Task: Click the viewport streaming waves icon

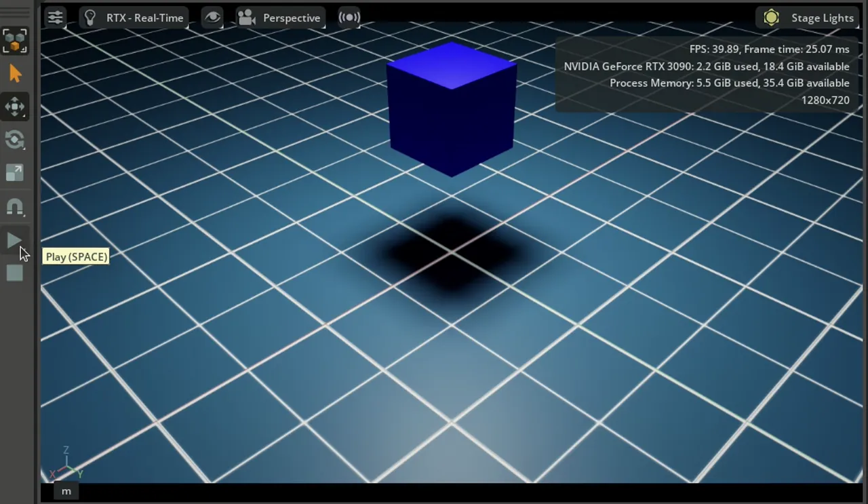Action: (x=349, y=18)
